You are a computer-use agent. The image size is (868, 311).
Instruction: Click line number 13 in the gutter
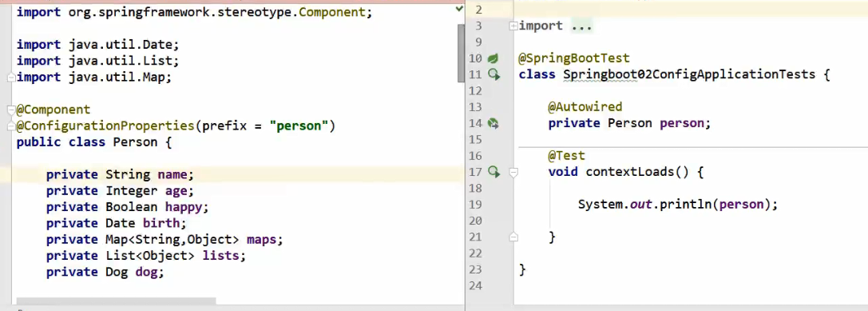475,107
